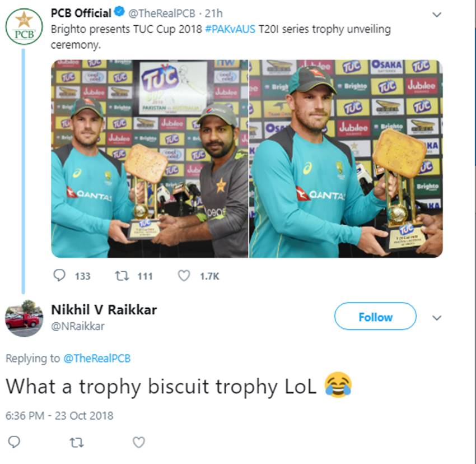The width and height of the screenshot is (476, 464).
Task: View left photo of two captains with trophy
Action: [150, 159]
